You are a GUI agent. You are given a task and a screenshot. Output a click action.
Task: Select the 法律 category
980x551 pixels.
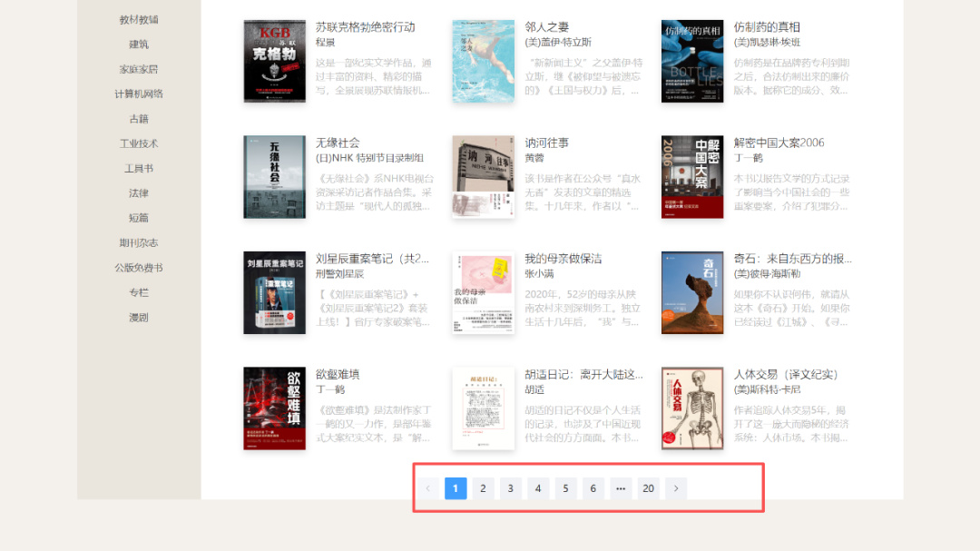[x=139, y=193]
